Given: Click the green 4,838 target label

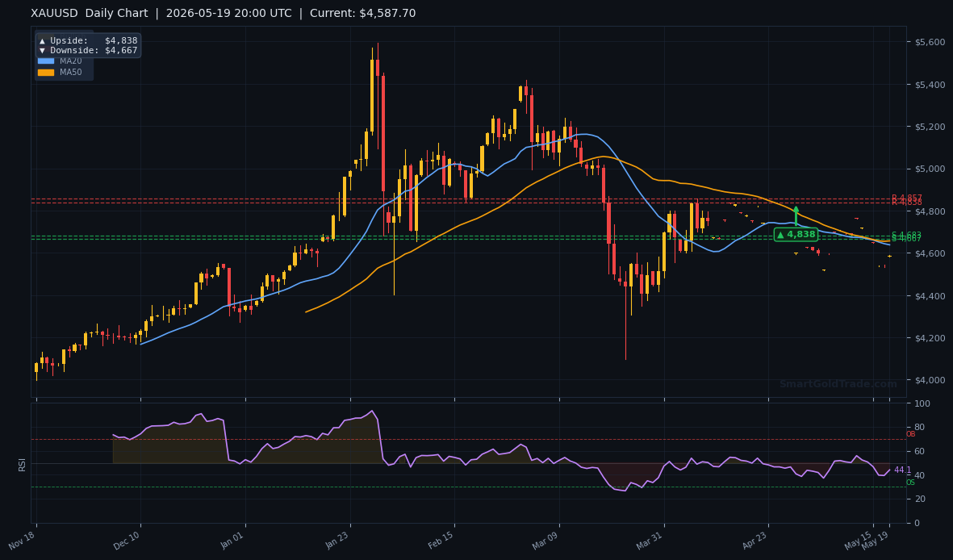Looking at the screenshot, I should click(796, 234).
